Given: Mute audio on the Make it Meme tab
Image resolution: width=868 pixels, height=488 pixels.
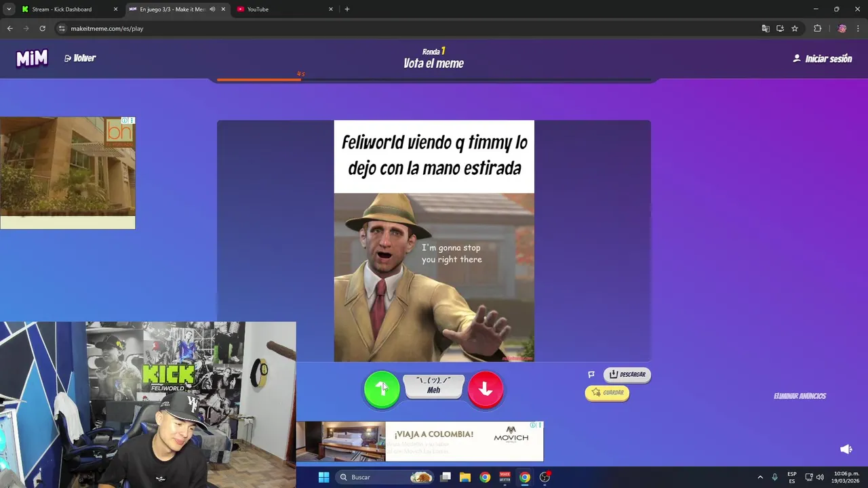Looking at the screenshot, I should click(x=212, y=9).
